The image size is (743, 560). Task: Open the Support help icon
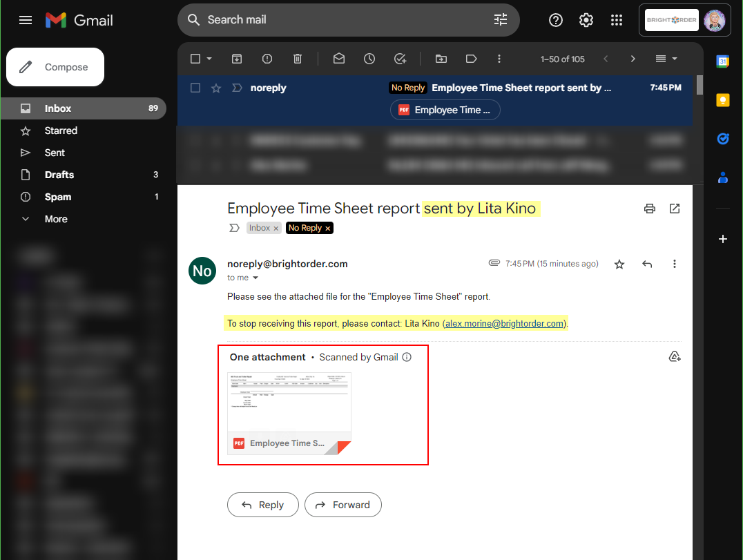(555, 20)
